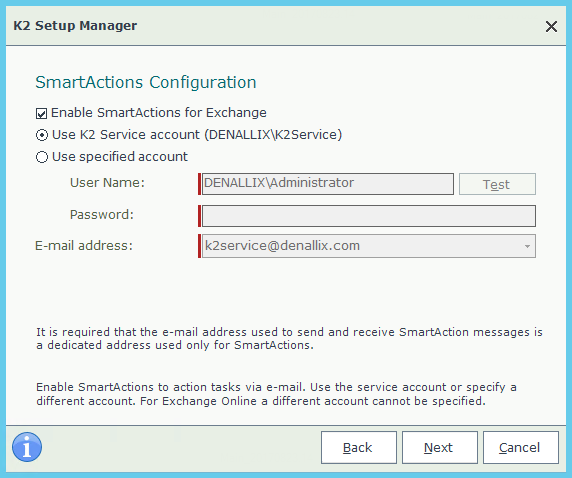Cancel the K2 setup wizard
Screen dimensions: 572x478
click(521, 448)
